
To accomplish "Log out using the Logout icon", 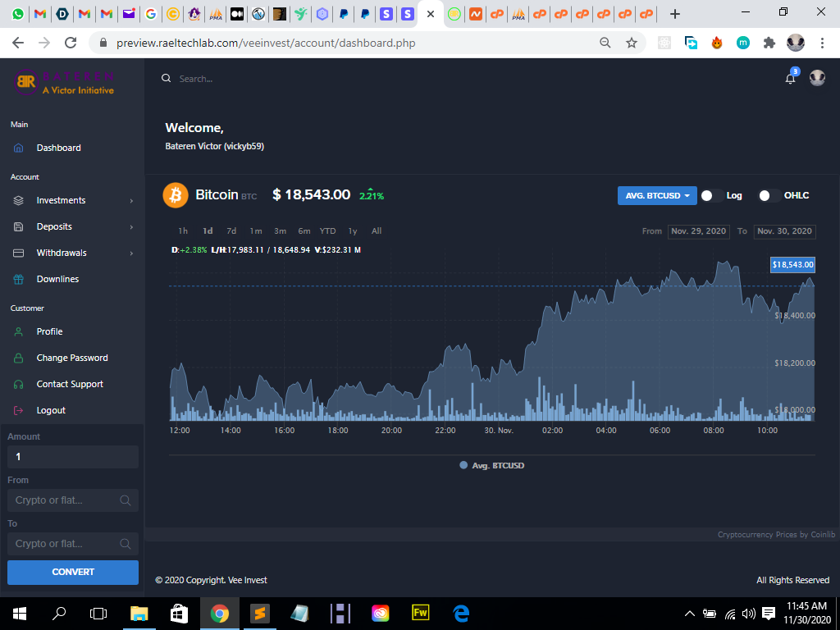I will point(18,410).
